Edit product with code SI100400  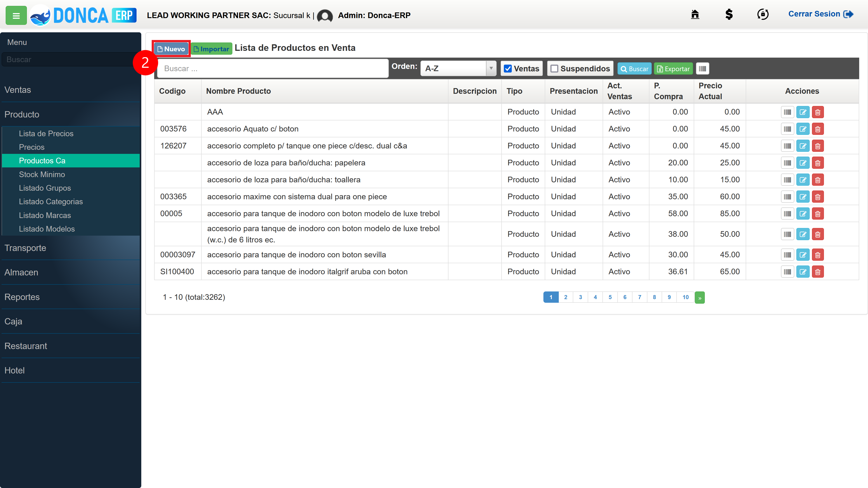803,272
